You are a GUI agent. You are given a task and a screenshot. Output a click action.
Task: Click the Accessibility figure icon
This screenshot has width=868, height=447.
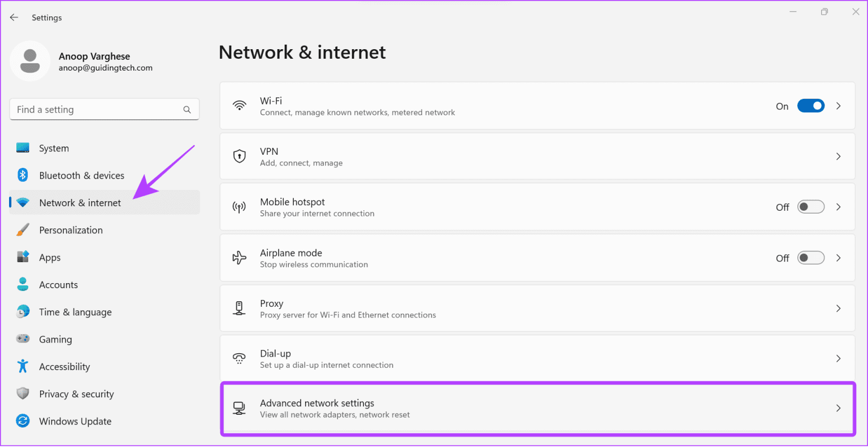(23, 366)
